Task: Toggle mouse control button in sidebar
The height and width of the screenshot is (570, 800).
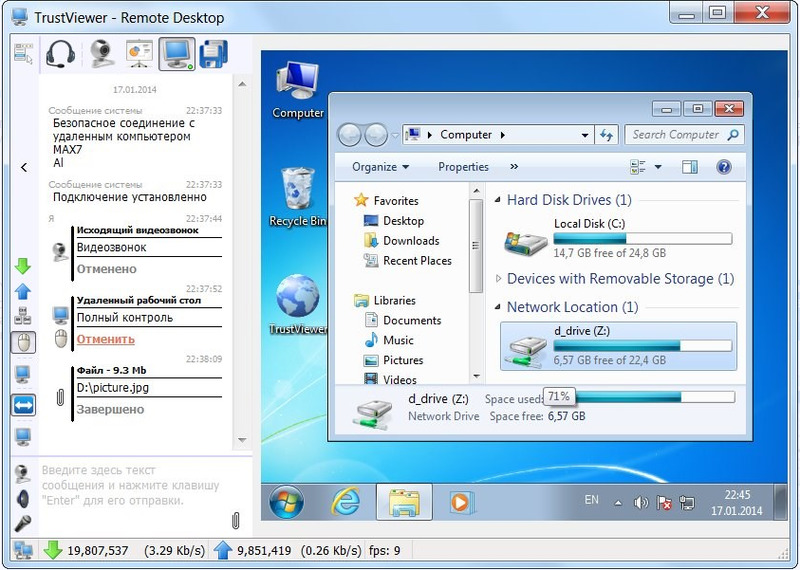Action: pos(23,342)
